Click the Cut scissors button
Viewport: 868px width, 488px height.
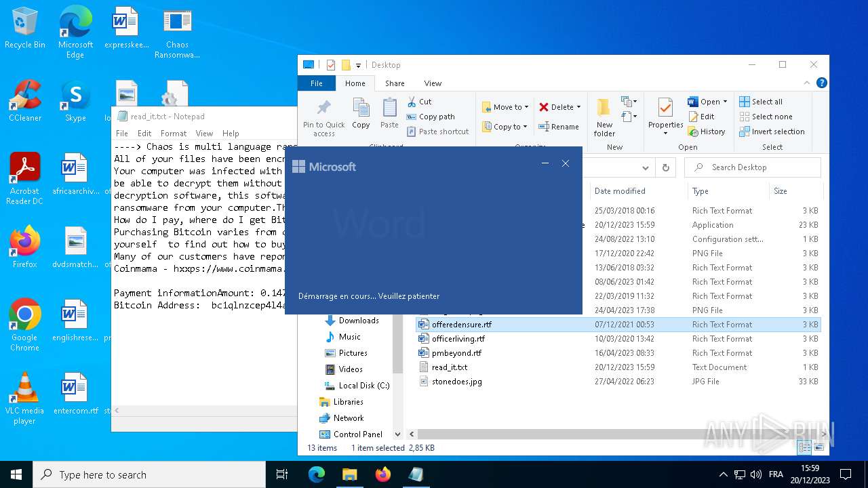tap(419, 102)
